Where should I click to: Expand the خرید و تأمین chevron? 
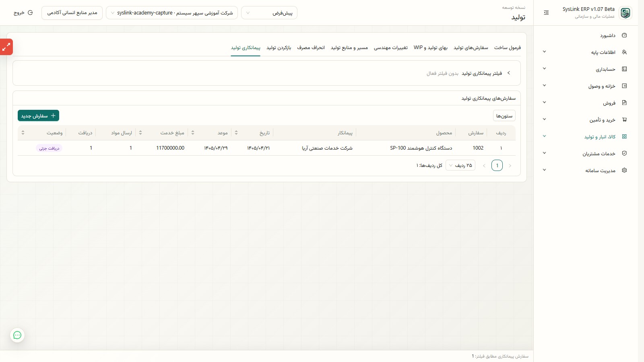coord(544,119)
